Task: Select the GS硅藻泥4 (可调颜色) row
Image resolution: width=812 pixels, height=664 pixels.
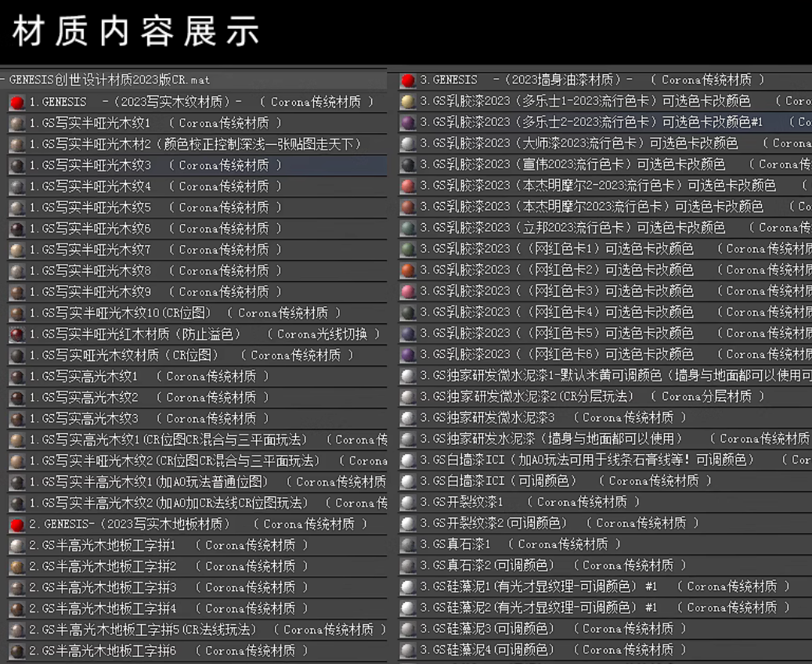Action: click(x=605, y=650)
